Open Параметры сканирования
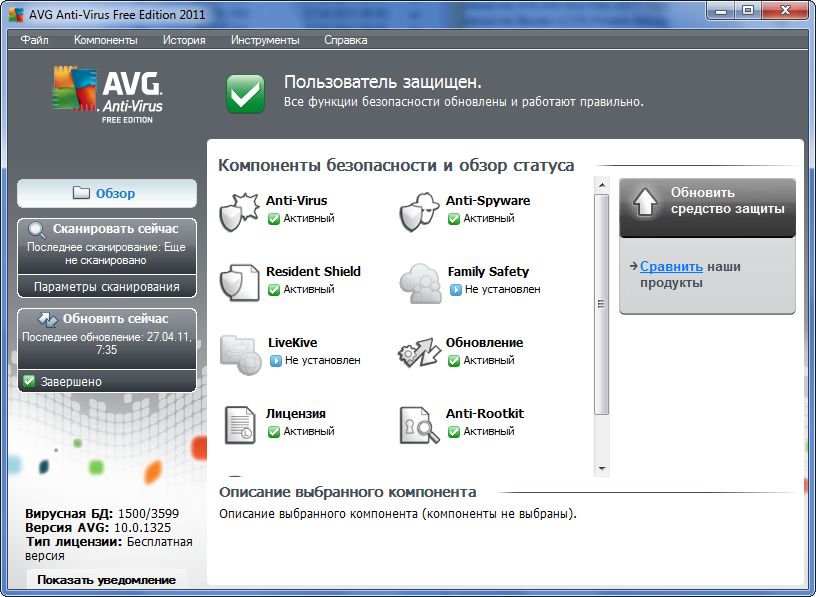Viewport: 816px width, 597px height. tap(107, 286)
